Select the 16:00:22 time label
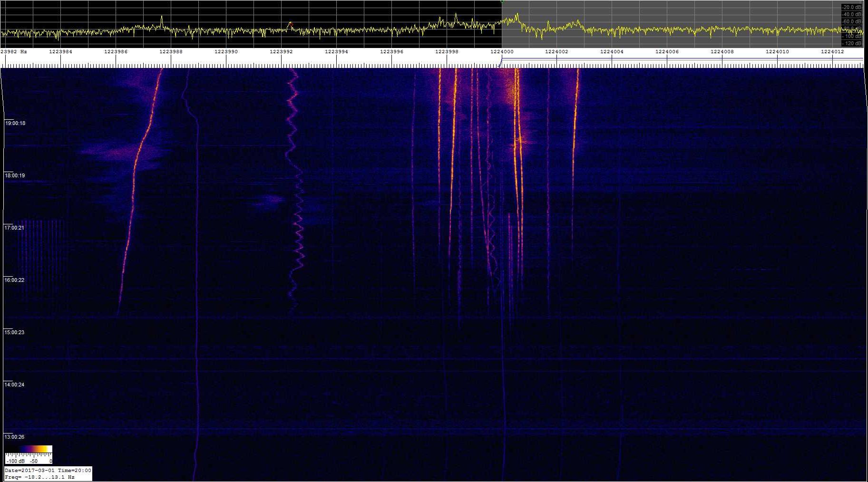 click(15, 280)
